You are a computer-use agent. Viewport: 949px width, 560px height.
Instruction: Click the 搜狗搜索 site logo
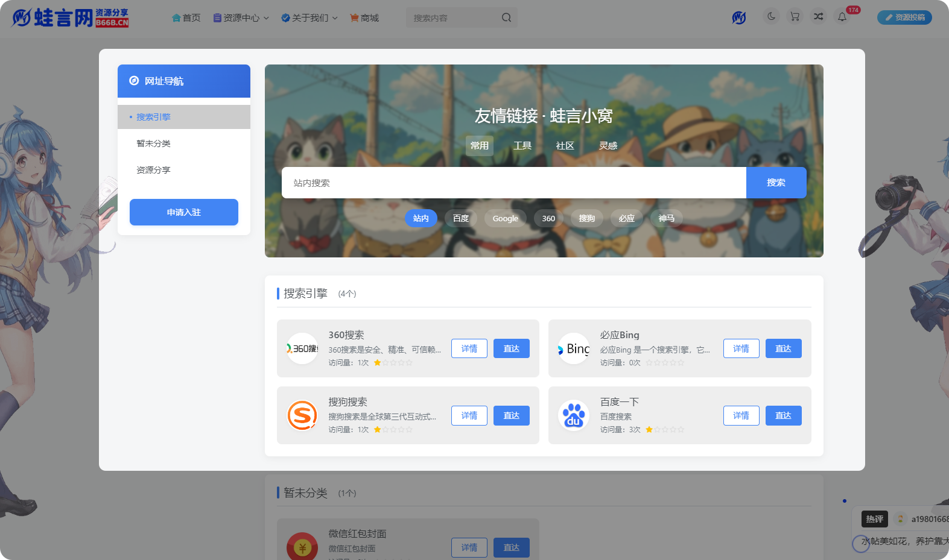(x=302, y=415)
